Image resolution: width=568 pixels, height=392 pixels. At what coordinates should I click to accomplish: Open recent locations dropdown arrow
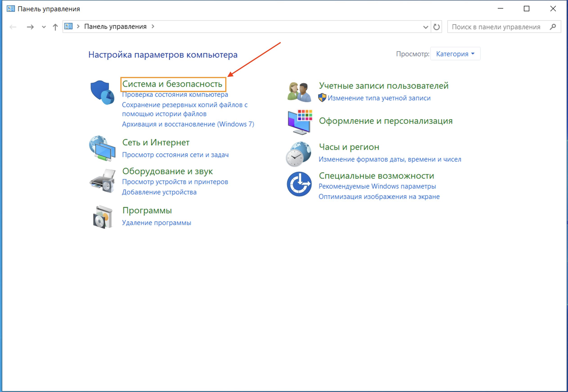click(44, 27)
